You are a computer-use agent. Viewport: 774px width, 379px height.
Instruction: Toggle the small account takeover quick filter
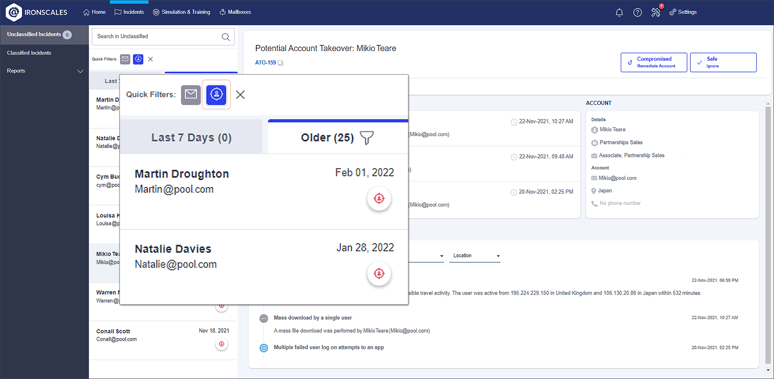coord(138,59)
